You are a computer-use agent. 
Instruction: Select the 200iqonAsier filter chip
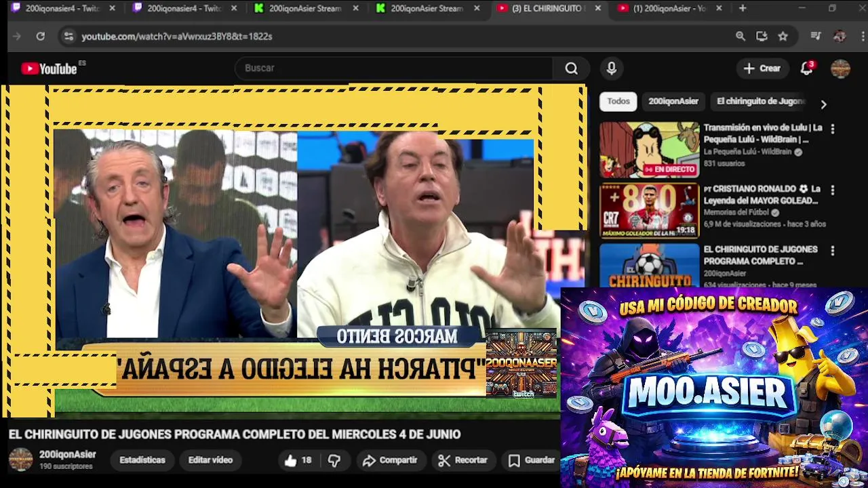(x=673, y=102)
